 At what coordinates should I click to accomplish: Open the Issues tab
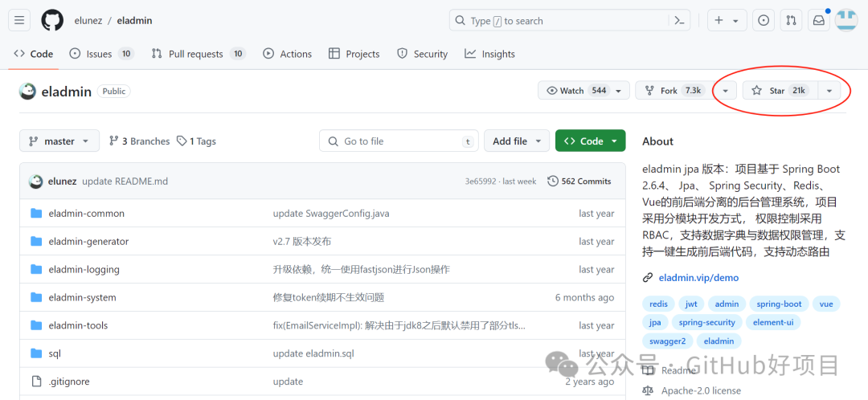[x=101, y=54]
